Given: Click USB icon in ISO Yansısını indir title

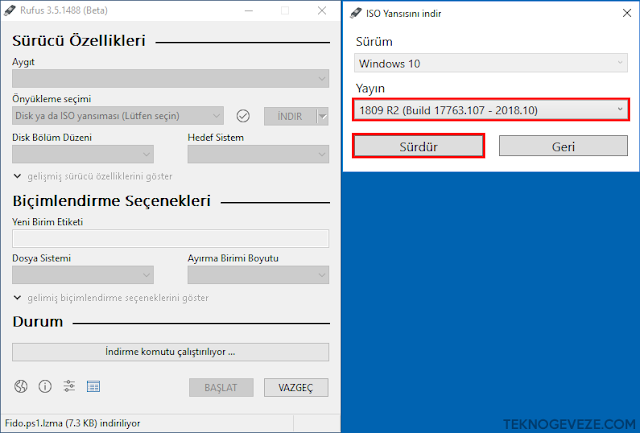Looking at the screenshot, I should [x=356, y=13].
